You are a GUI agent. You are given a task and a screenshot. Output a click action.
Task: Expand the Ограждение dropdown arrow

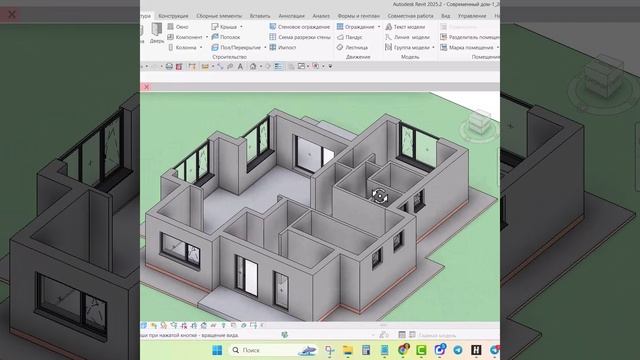pyautogui.click(x=379, y=27)
